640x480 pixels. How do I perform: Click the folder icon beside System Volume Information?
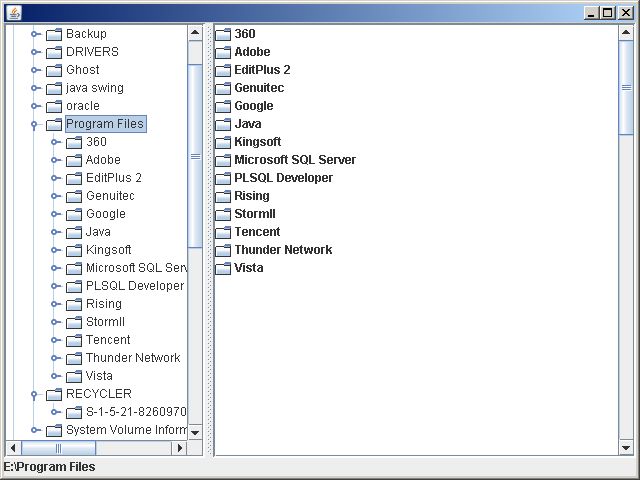[x=54, y=430]
